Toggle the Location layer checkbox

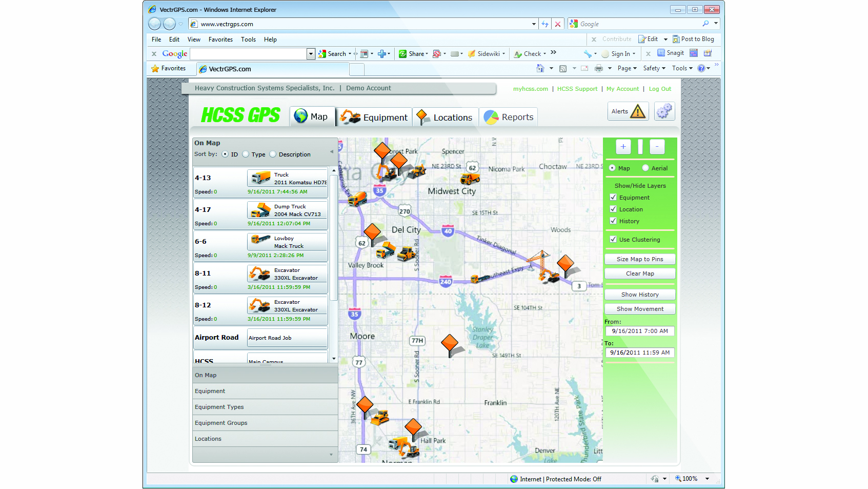[613, 209]
